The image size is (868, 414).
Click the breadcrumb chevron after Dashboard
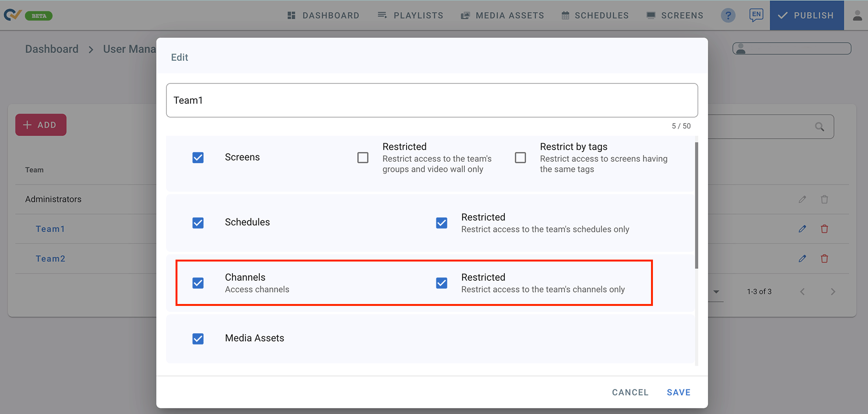pyautogui.click(x=91, y=49)
